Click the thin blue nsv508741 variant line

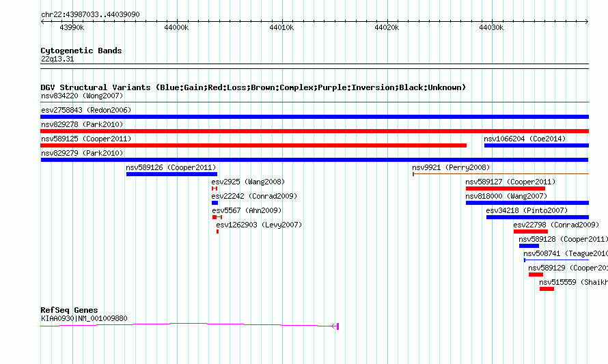click(556, 260)
